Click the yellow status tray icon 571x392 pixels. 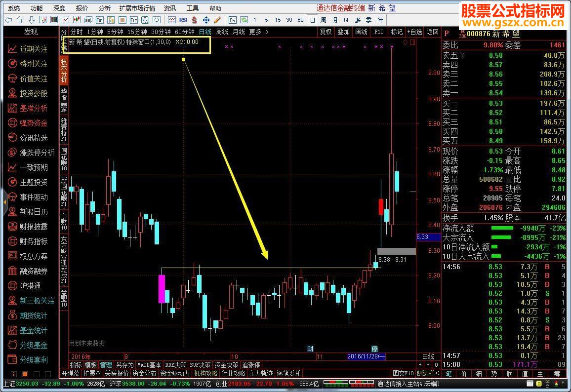click(x=539, y=384)
